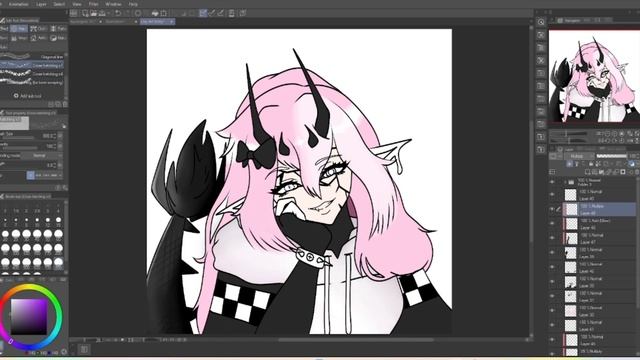Adjust the Brush Size slider
The height and width of the screenshot is (360, 640).
(x=18, y=139)
